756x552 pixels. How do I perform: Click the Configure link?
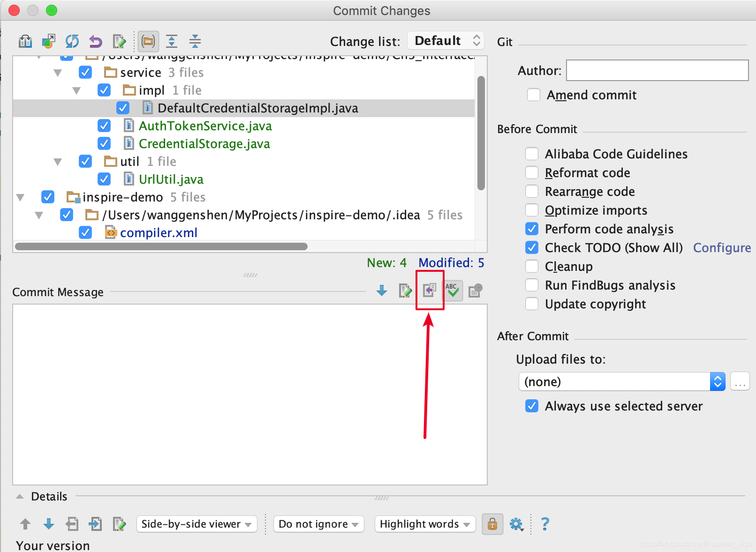point(722,247)
